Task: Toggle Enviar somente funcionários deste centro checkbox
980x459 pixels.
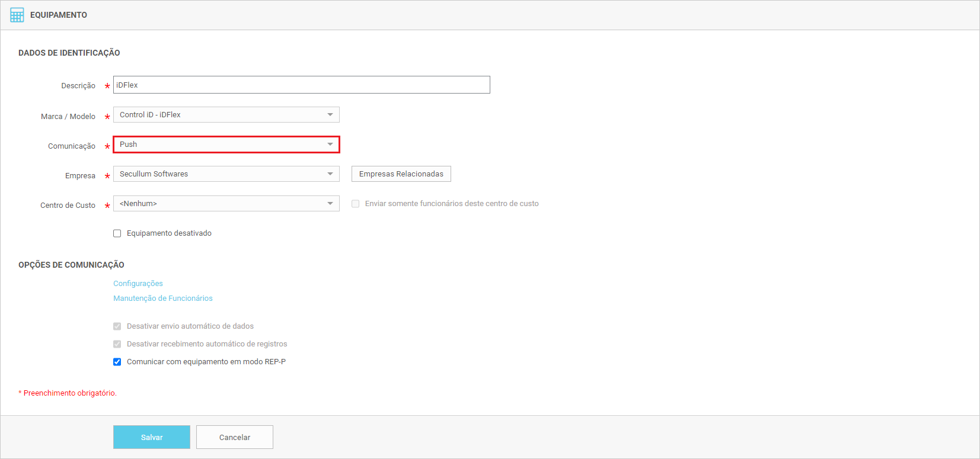Action: (x=356, y=204)
